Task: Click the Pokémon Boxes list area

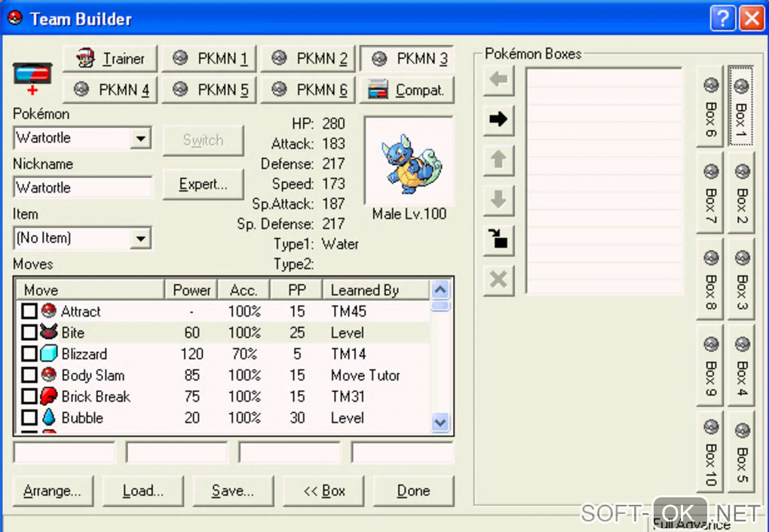Action: [x=604, y=181]
